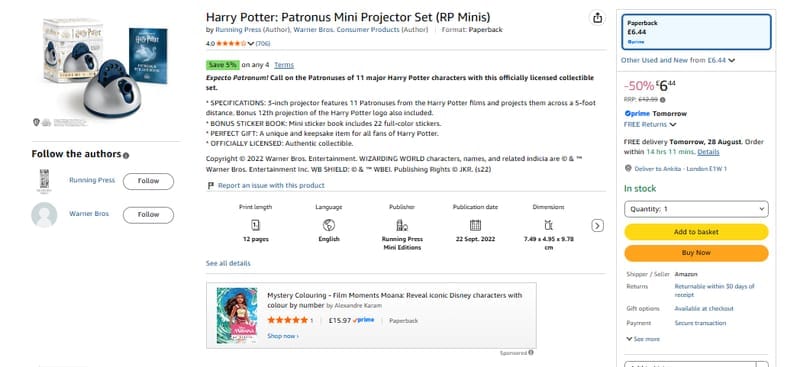Image resolution: width=800 pixels, height=367 pixels.
Task: Click the info icon next to RRP
Action: pos(663,100)
